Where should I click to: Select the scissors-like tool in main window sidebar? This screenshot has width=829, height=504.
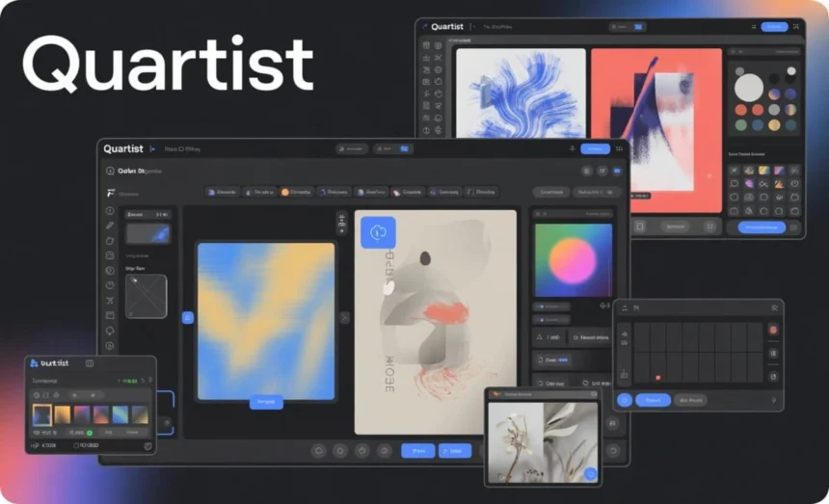tap(110, 301)
